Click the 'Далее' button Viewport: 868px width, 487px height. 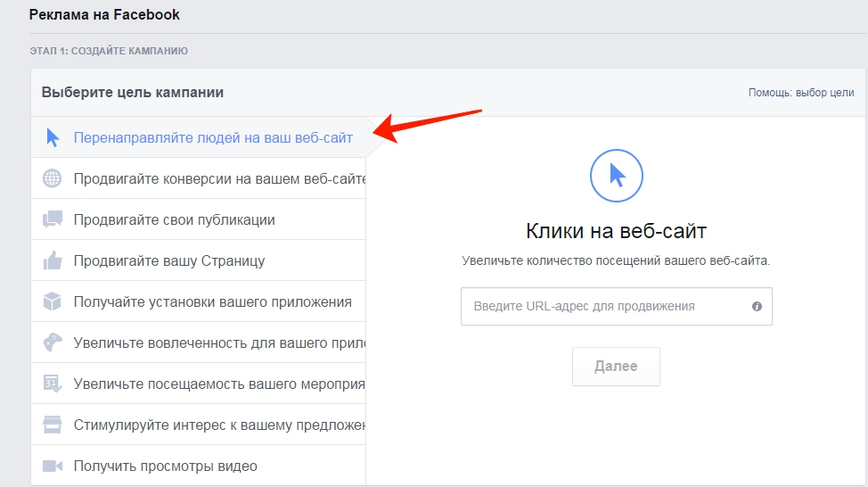616,367
